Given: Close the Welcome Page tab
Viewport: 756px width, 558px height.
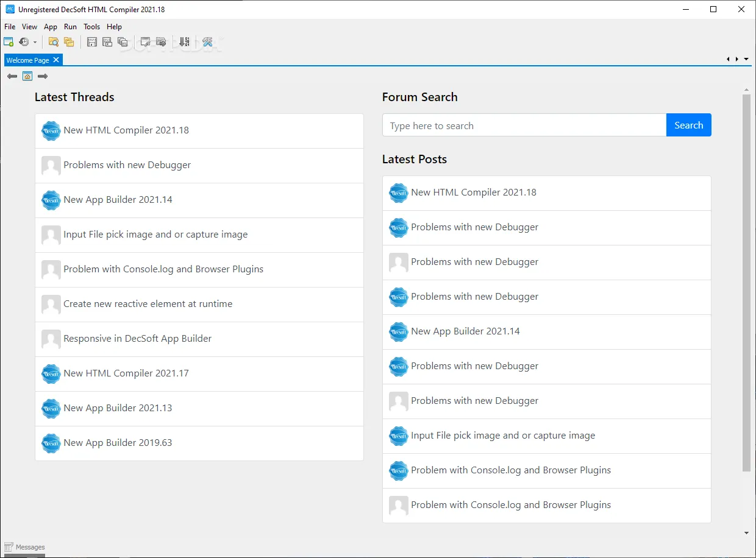Looking at the screenshot, I should pyautogui.click(x=56, y=60).
